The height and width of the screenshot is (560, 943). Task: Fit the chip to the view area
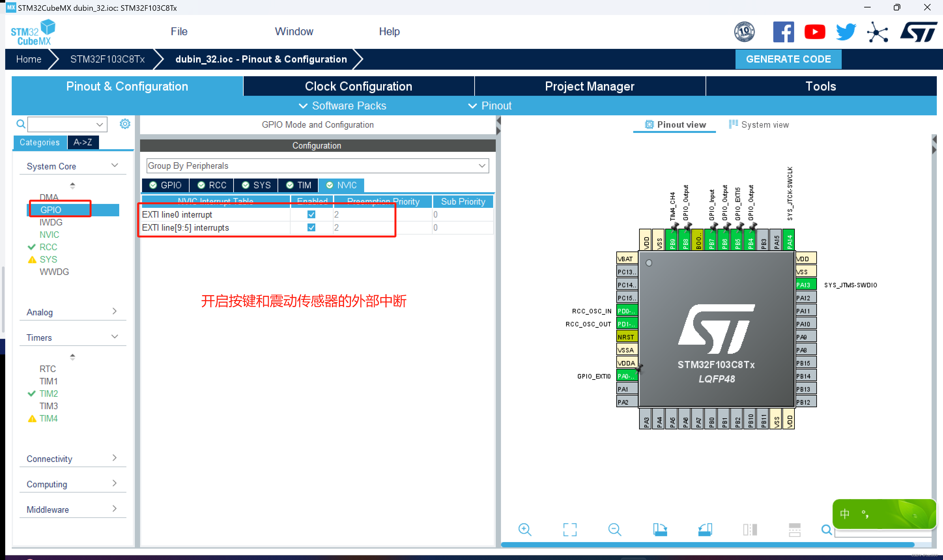570,529
